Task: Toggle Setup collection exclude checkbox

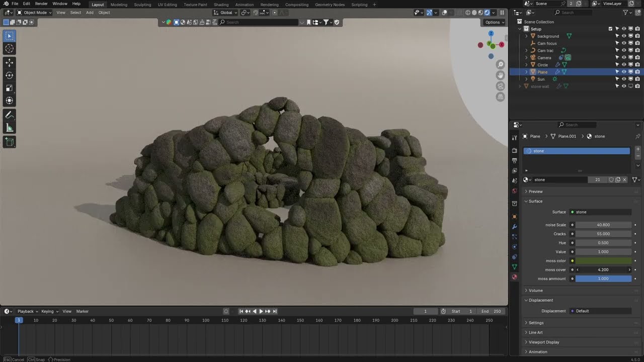Action: point(610,29)
